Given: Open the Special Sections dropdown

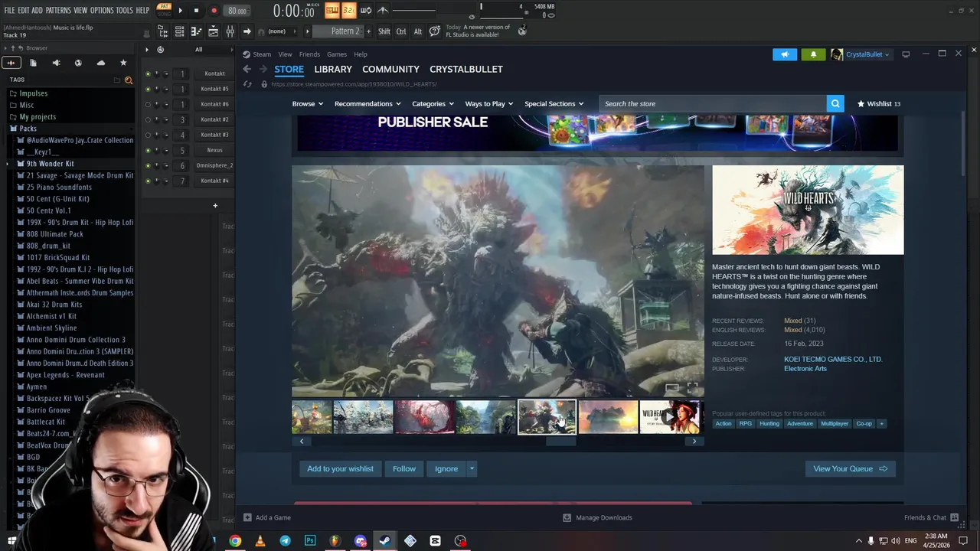Looking at the screenshot, I should pyautogui.click(x=554, y=103).
